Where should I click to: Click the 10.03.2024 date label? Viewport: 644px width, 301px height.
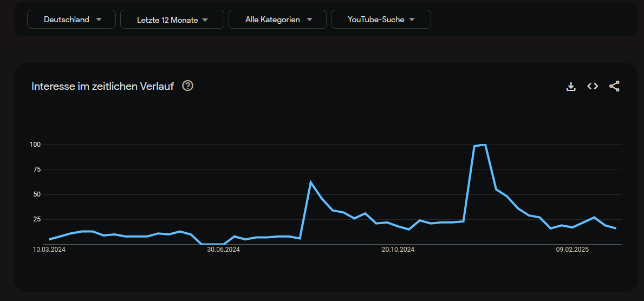pos(49,250)
